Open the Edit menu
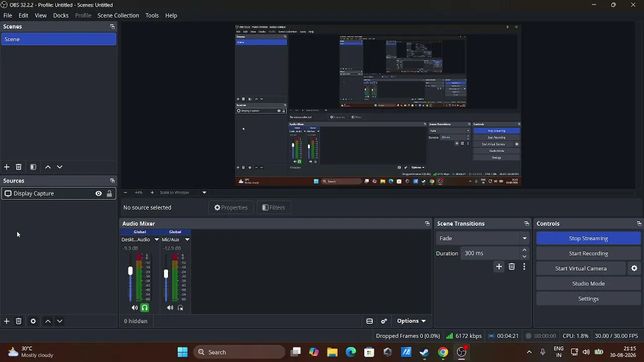 [24, 16]
